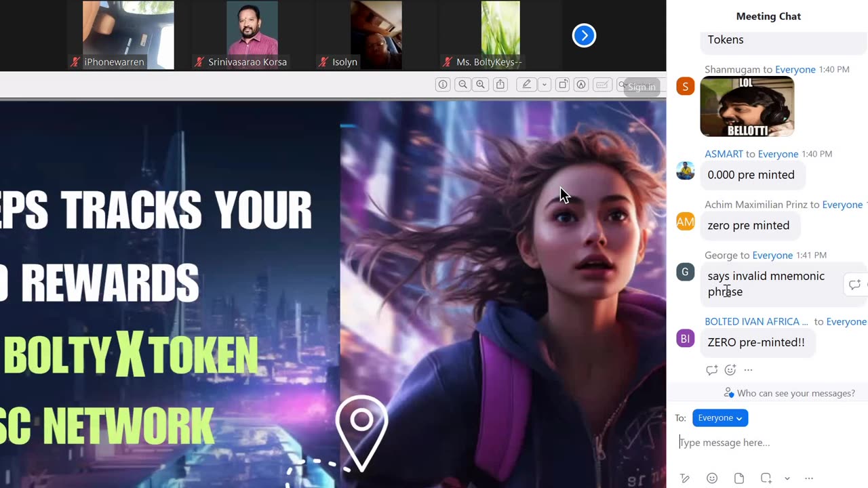Image resolution: width=868 pixels, height=488 pixels.
Task: Open more options for ZERO pre-minted message
Action: pyautogui.click(x=748, y=370)
